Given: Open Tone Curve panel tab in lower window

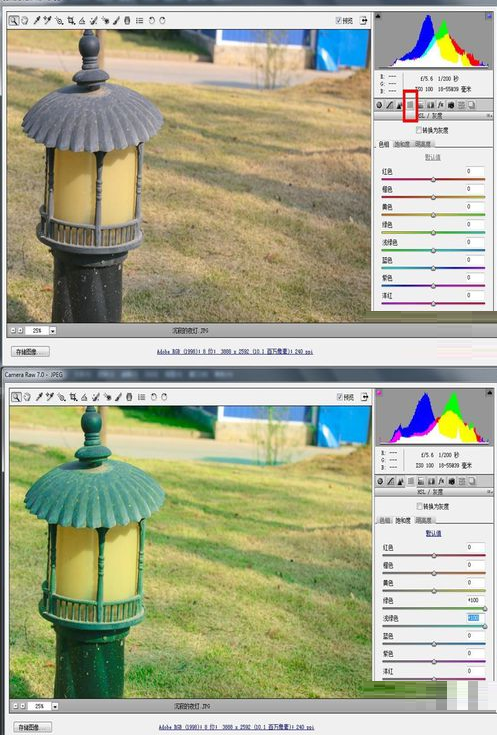Looking at the screenshot, I should [391, 481].
